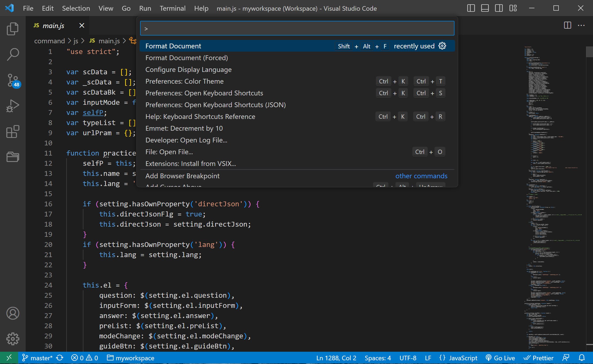Open the File menu
The width and height of the screenshot is (593, 364).
click(28, 8)
